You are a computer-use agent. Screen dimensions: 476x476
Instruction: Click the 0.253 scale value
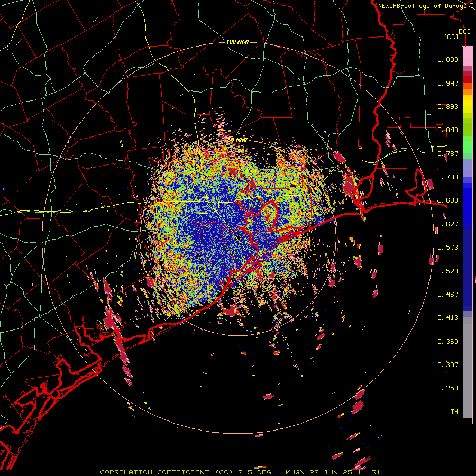[448, 388]
